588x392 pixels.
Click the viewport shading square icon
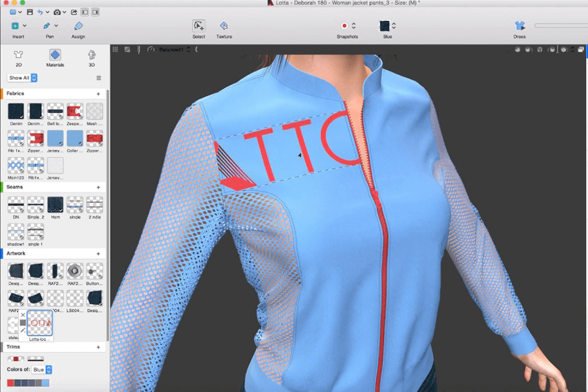(x=127, y=50)
